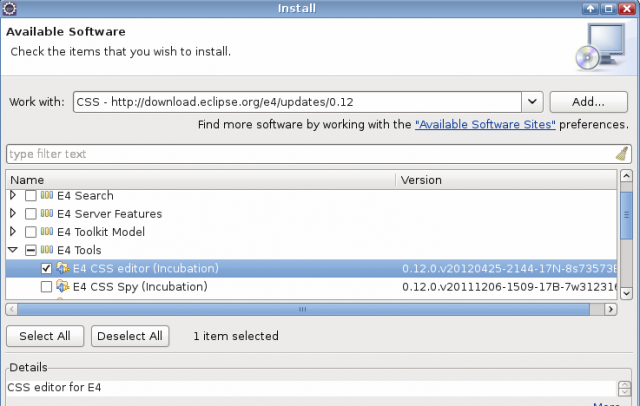Sort by the Version column header
The image size is (640, 406).
click(505, 180)
